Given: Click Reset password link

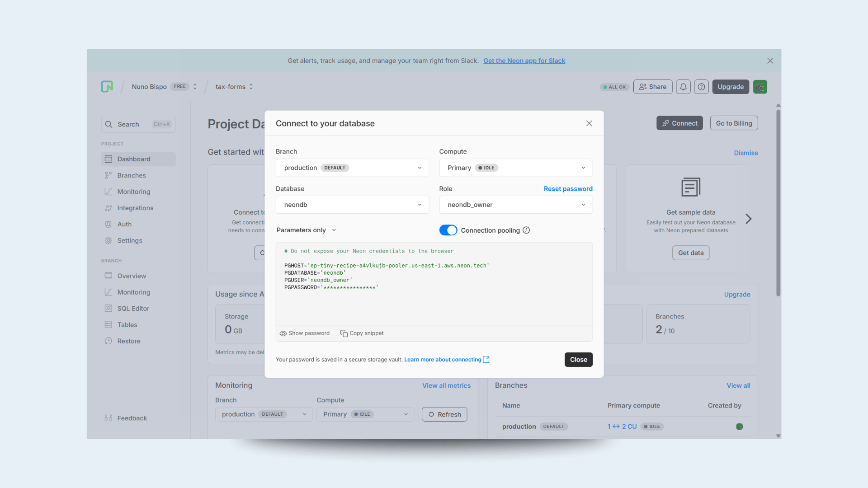Looking at the screenshot, I should coord(568,188).
